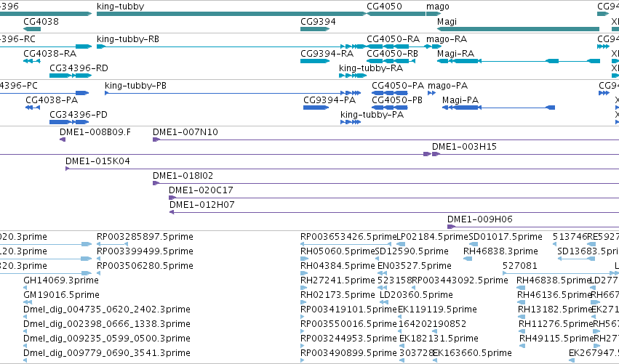Click EST EN03527.5prime
The height and width of the screenshot is (364, 619).
383,273
